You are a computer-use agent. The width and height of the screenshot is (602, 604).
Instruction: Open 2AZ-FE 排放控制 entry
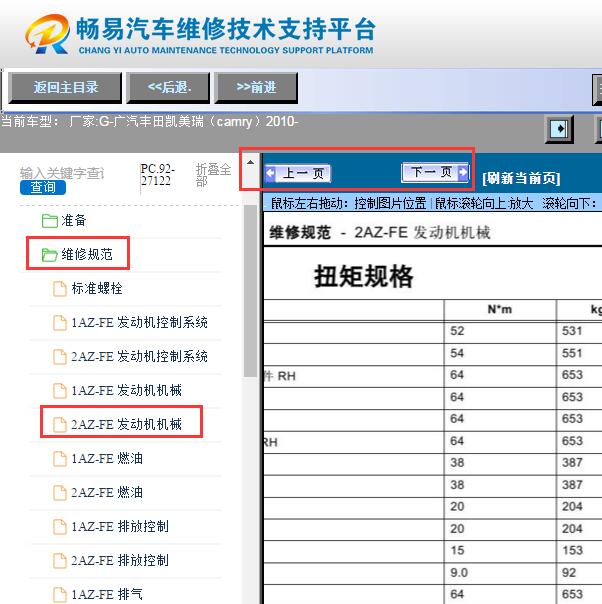[x=120, y=560]
